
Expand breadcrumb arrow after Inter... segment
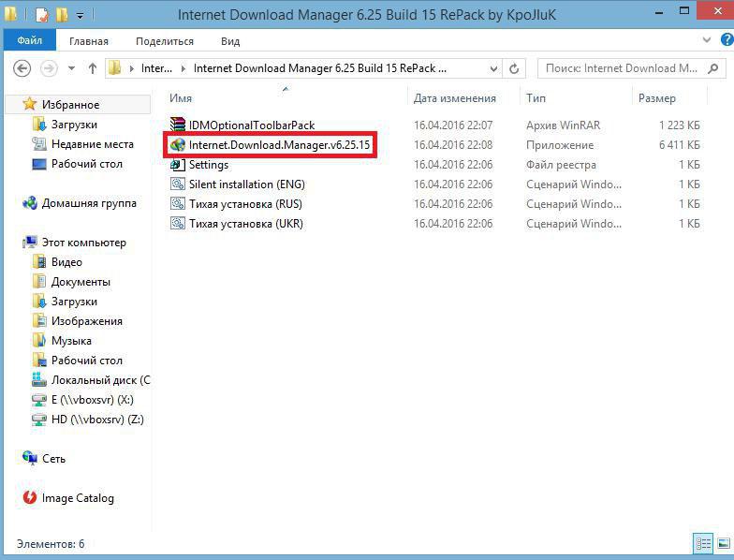click(183, 68)
